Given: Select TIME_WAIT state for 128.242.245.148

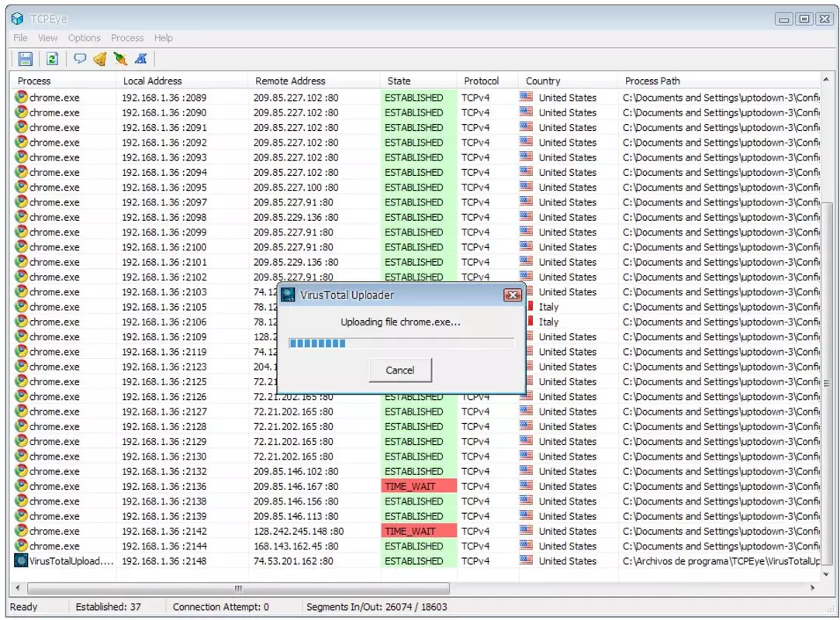Looking at the screenshot, I should [419, 531].
